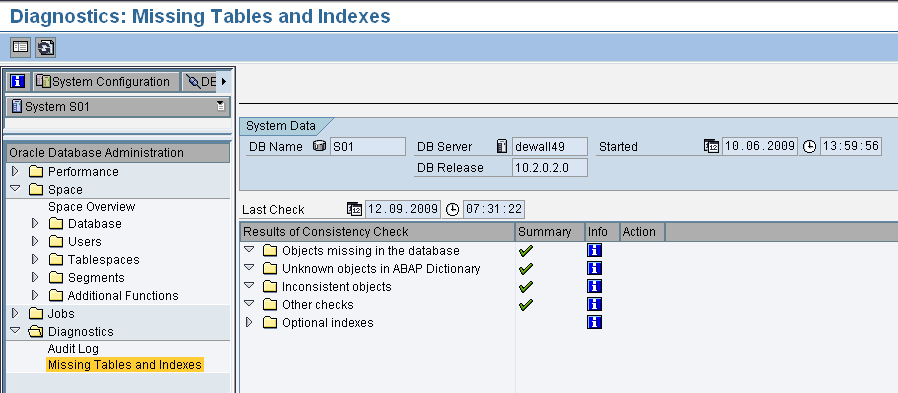Image resolution: width=898 pixels, height=393 pixels.
Task: Click the blue info icon in left panel
Action: pyautogui.click(x=18, y=82)
